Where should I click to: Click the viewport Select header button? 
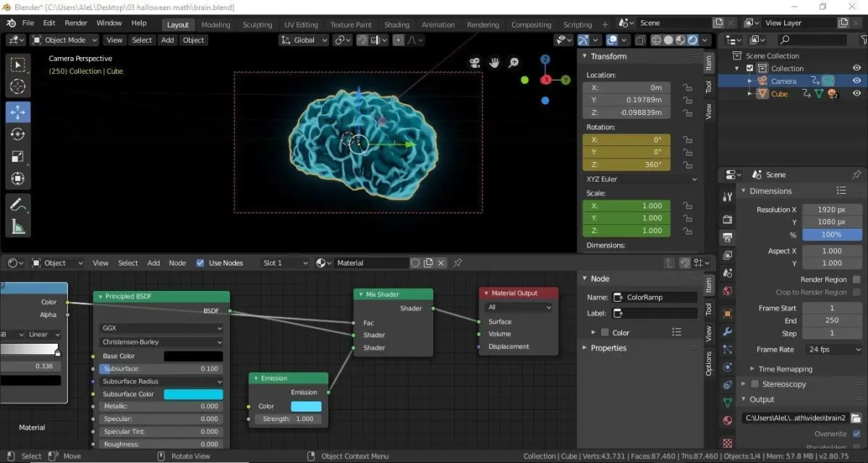click(x=142, y=40)
